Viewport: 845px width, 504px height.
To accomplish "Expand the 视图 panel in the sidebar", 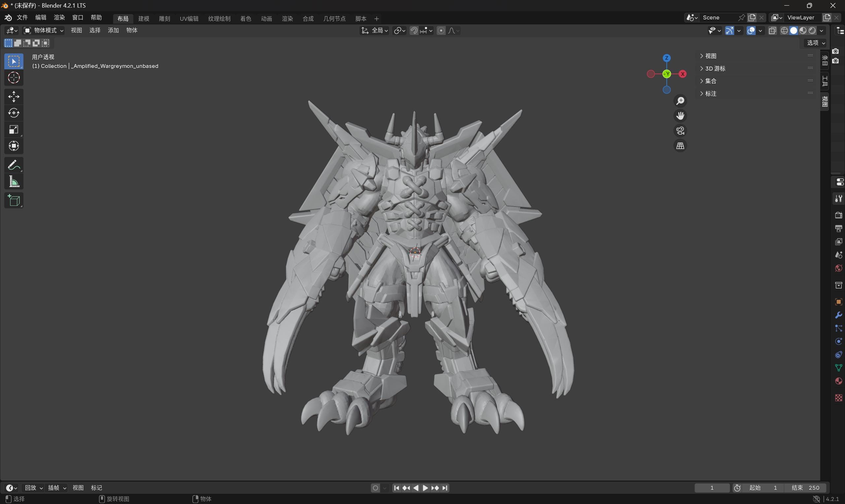I will pos(710,55).
